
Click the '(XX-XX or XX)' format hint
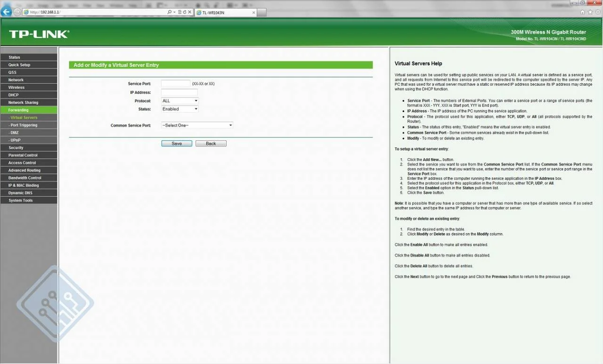(204, 84)
